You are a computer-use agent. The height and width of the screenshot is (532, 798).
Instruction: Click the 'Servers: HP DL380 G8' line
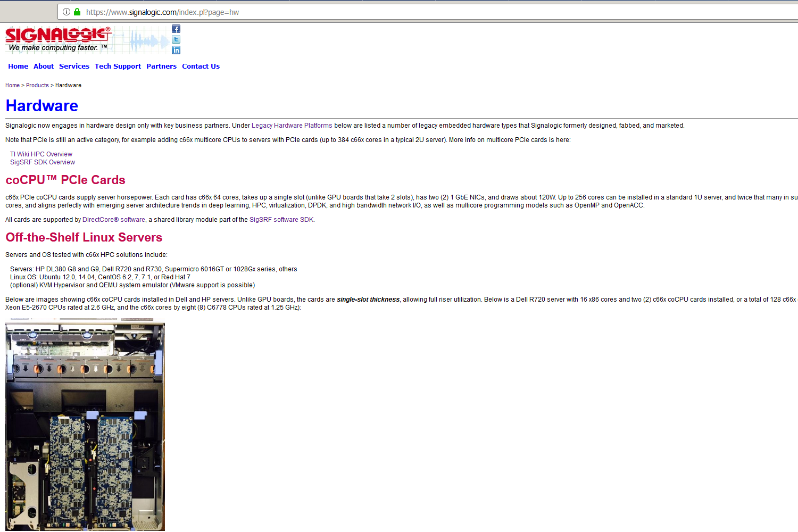point(154,269)
